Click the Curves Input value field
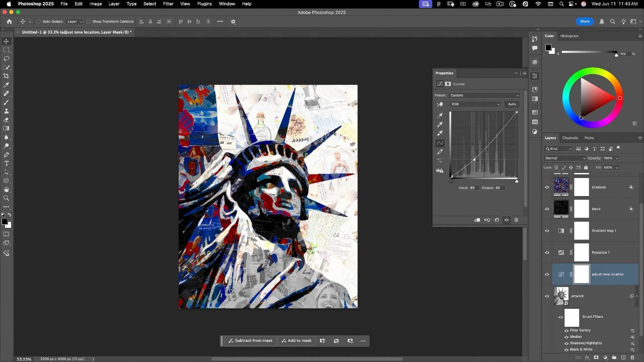The width and height of the screenshot is (644, 362). (474, 188)
